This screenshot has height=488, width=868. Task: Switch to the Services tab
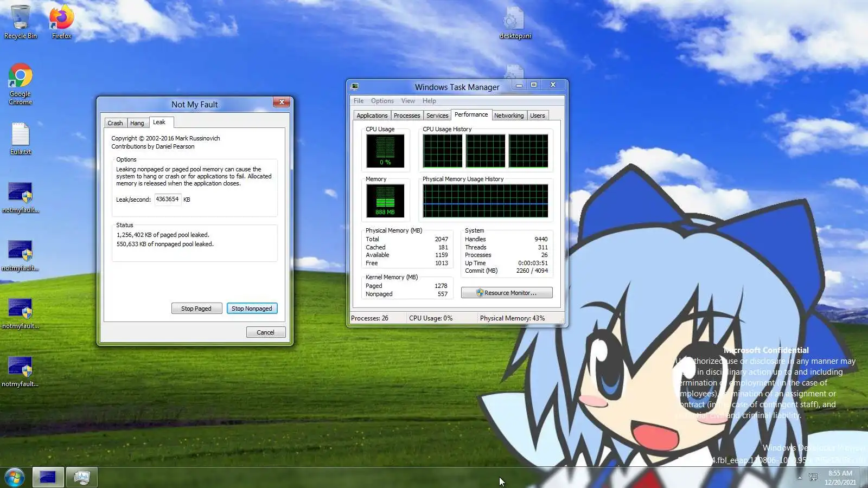tap(437, 115)
